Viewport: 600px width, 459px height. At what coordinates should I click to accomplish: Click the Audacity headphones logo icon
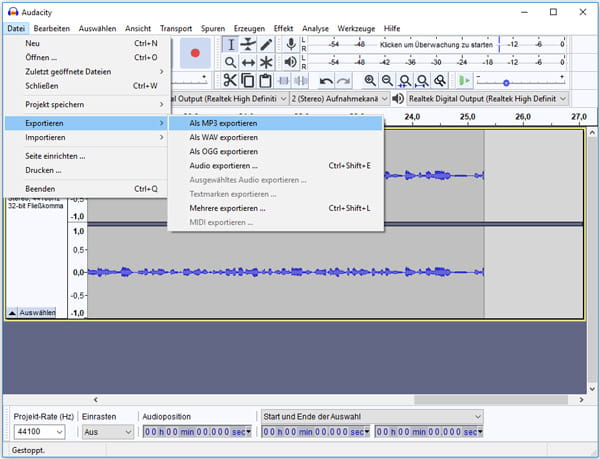pyautogui.click(x=13, y=12)
